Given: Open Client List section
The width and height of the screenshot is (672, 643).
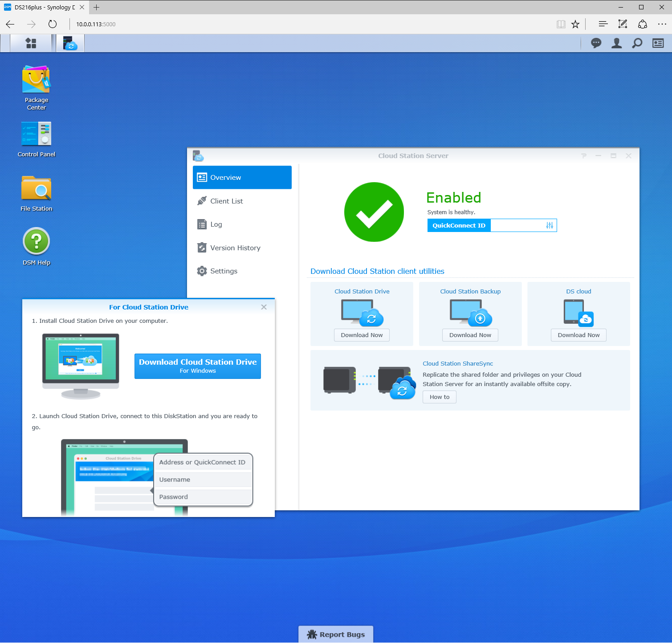Looking at the screenshot, I should pos(242,201).
